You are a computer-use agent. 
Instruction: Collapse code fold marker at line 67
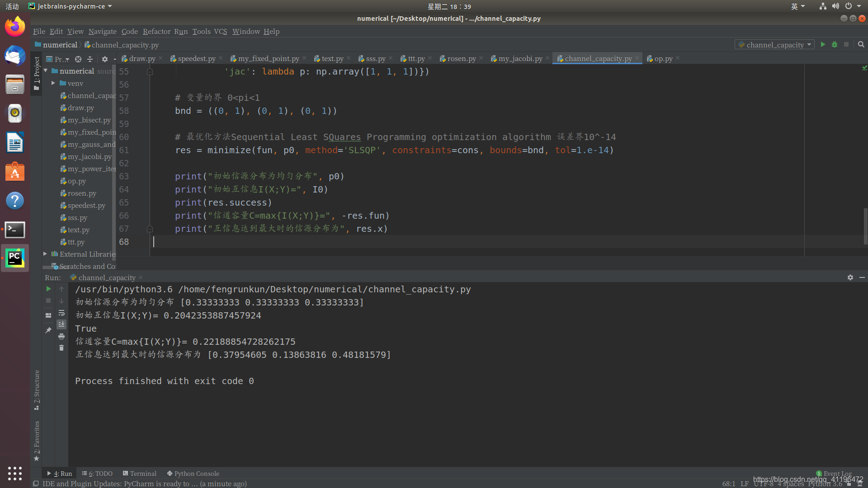[x=150, y=229]
